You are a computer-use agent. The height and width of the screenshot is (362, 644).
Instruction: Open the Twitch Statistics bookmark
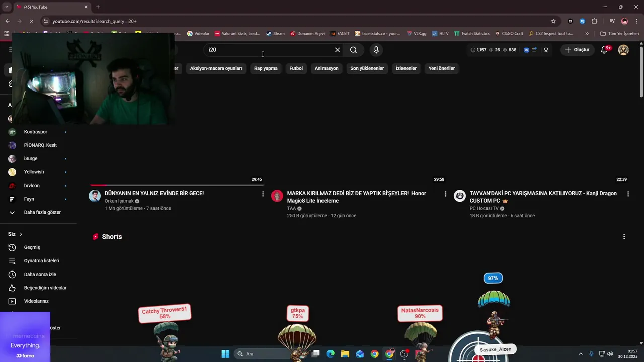tap(471, 34)
